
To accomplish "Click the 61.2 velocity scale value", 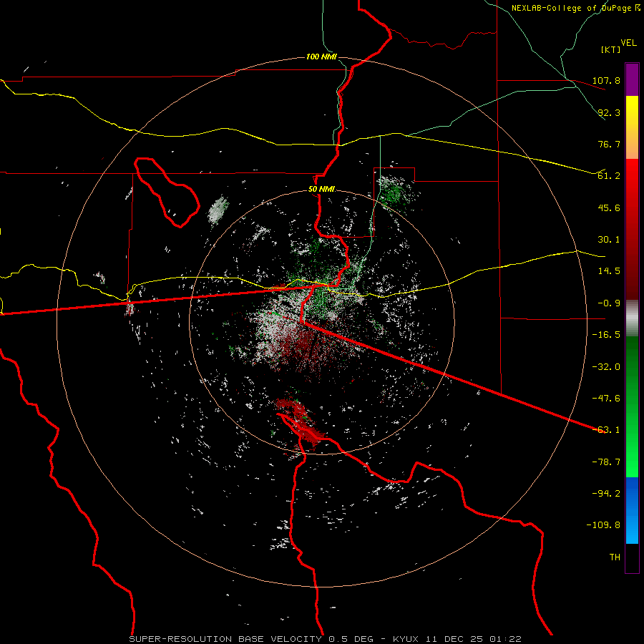I will tap(609, 176).
